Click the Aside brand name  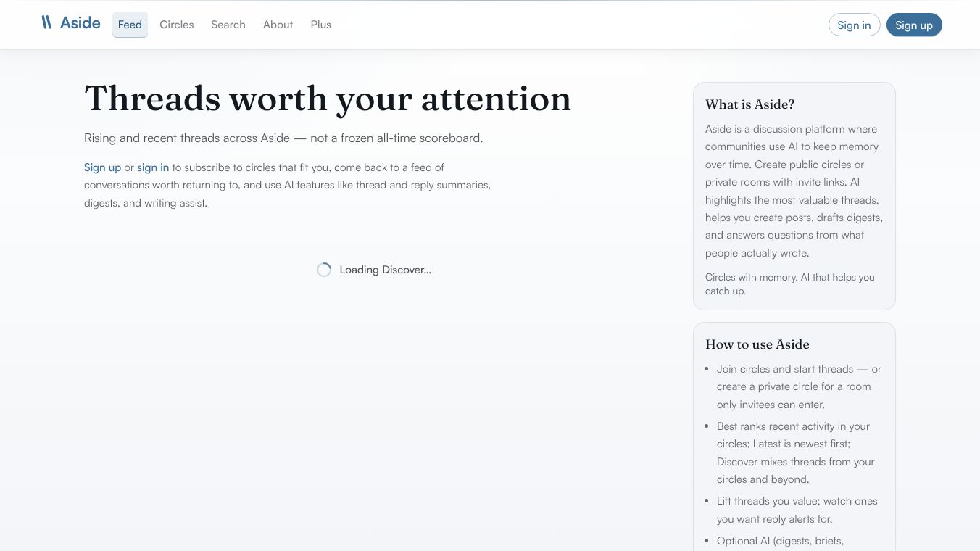(x=80, y=22)
